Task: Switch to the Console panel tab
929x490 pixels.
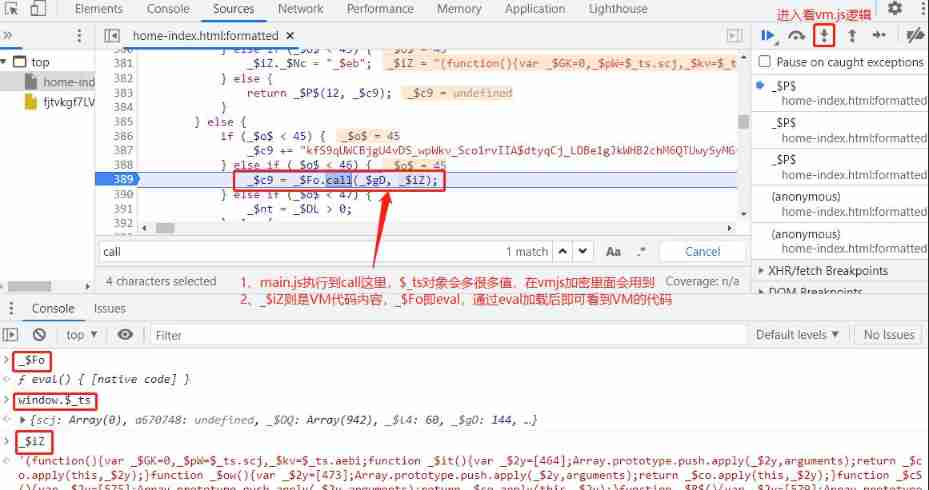Action: tap(168, 9)
